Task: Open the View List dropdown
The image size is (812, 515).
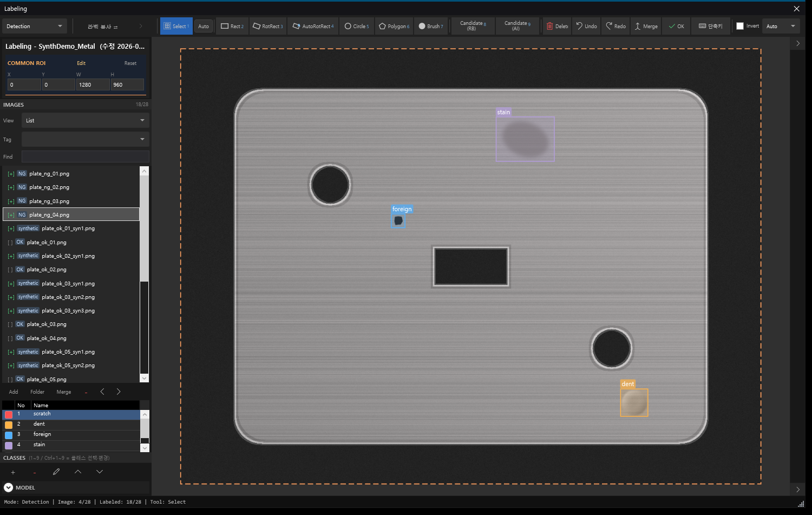Action: (86, 120)
